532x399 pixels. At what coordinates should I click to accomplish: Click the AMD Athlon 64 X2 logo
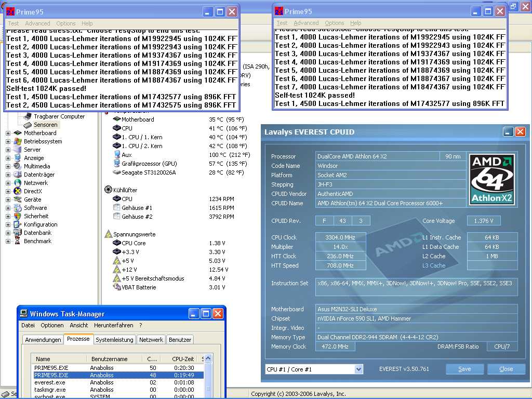pos(491,179)
